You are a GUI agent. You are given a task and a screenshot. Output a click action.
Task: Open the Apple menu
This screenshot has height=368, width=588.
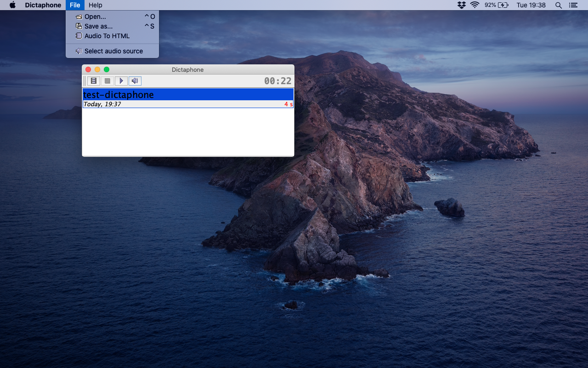12,5
